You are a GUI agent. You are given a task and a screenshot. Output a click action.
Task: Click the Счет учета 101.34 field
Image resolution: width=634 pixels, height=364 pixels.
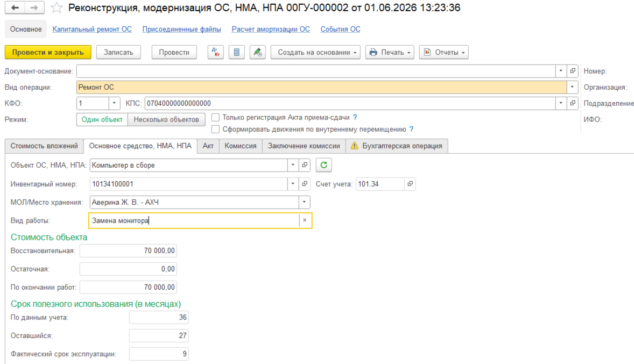point(380,184)
